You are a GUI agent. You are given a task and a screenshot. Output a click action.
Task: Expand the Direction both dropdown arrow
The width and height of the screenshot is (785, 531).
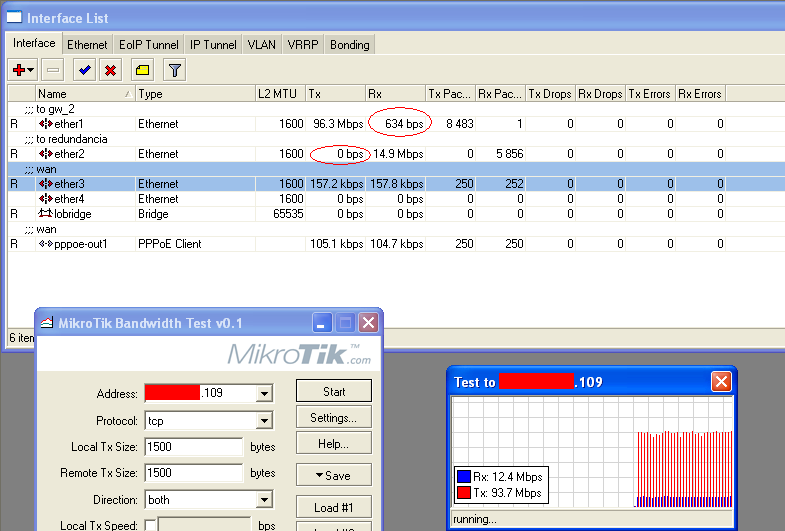pos(264,499)
